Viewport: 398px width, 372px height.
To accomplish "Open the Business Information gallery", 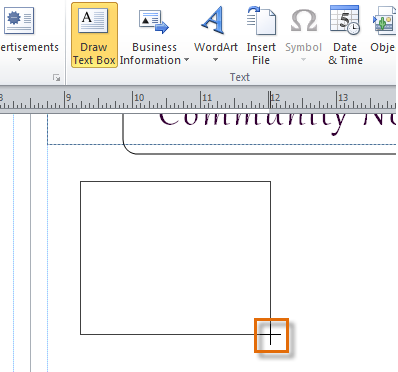I will (x=154, y=35).
